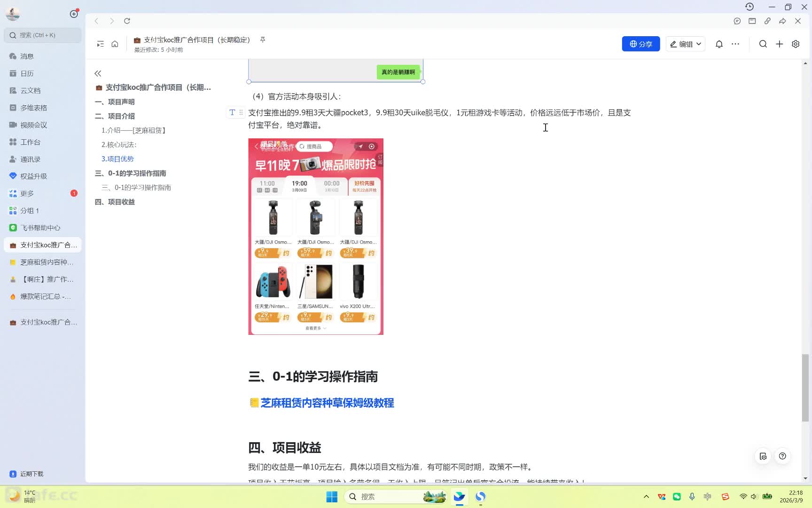Go to the document home icon
This screenshot has width=812, height=508.
coord(115,44)
